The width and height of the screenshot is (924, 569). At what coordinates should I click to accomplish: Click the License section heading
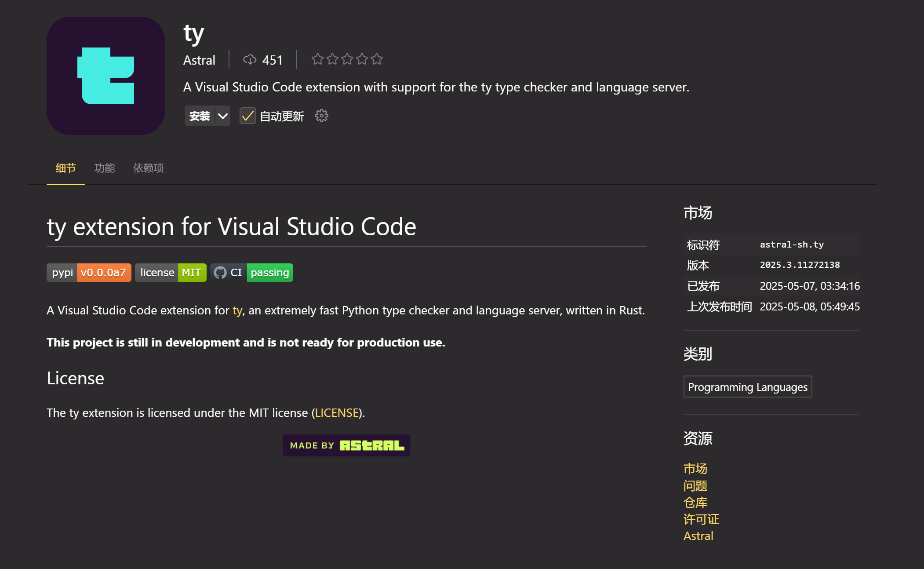click(x=76, y=379)
